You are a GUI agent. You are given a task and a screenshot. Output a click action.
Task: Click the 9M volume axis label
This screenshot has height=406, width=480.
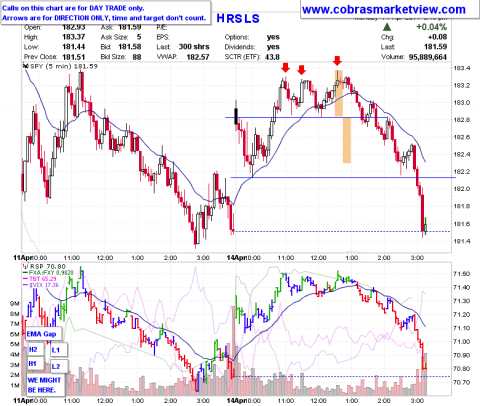[x=15, y=303]
